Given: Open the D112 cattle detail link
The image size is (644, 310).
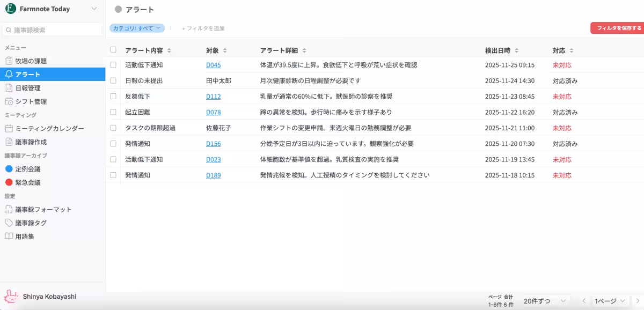Looking at the screenshot, I should point(214,97).
